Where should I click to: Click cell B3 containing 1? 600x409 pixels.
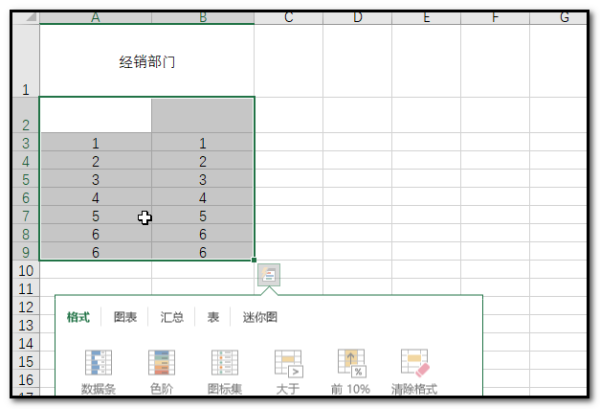(x=203, y=143)
